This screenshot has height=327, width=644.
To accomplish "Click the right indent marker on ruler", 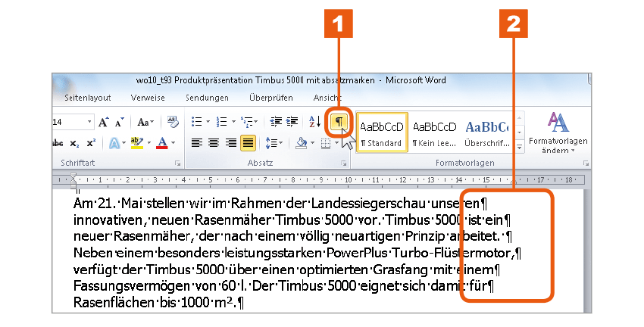I will coord(513,182).
